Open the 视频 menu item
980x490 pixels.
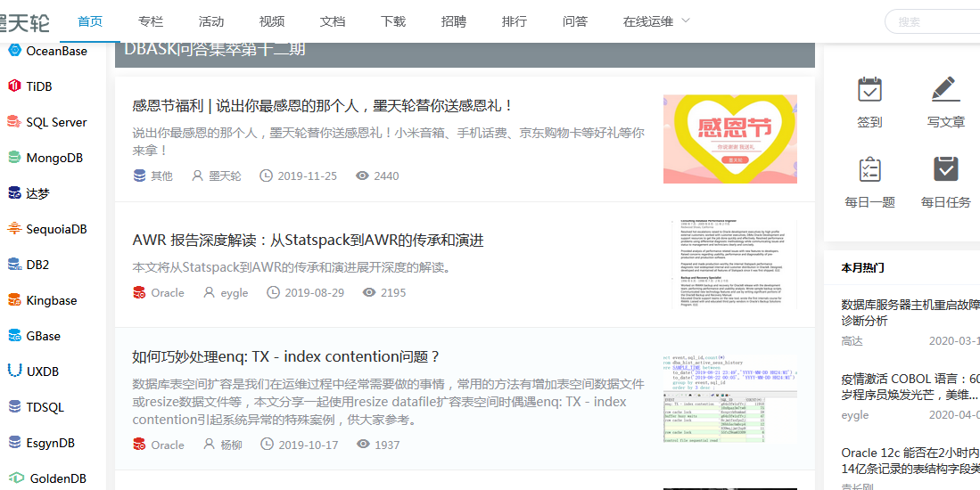(x=272, y=21)
